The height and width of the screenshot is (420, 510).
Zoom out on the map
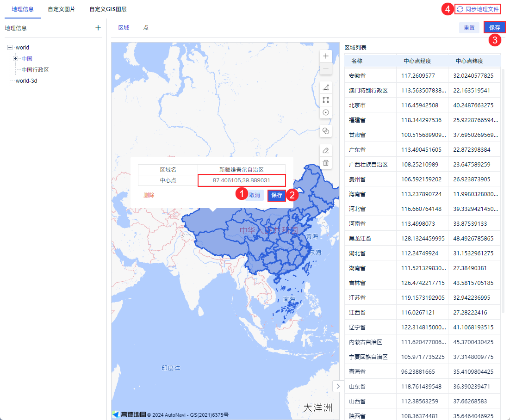point(326,68)
